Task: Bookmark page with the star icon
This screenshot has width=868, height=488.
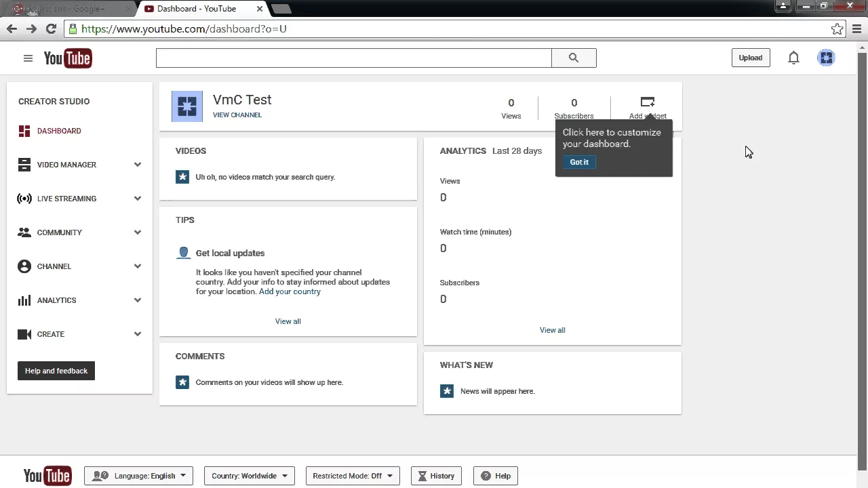Action: click(837, 29)
